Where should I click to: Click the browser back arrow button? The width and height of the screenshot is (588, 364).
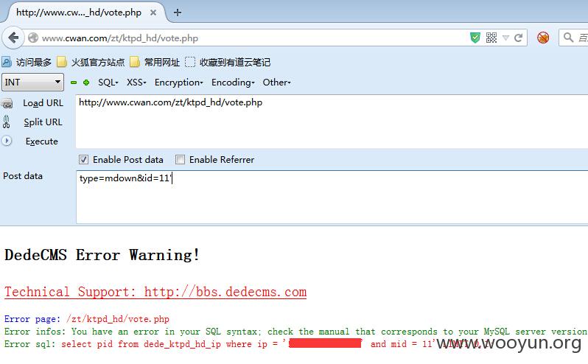pos(13,38)
